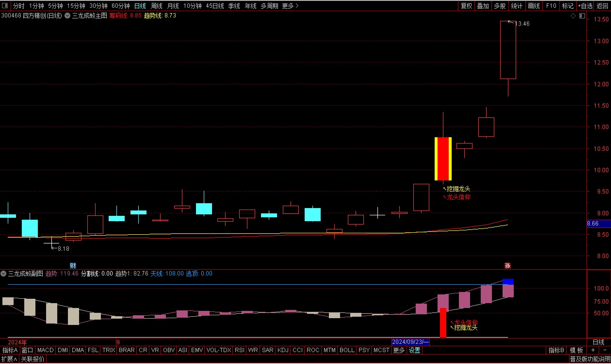Screen dimensions: 611x364
Task: Switch to 季线 quarterly chart
Action: [x=234, y=6]
